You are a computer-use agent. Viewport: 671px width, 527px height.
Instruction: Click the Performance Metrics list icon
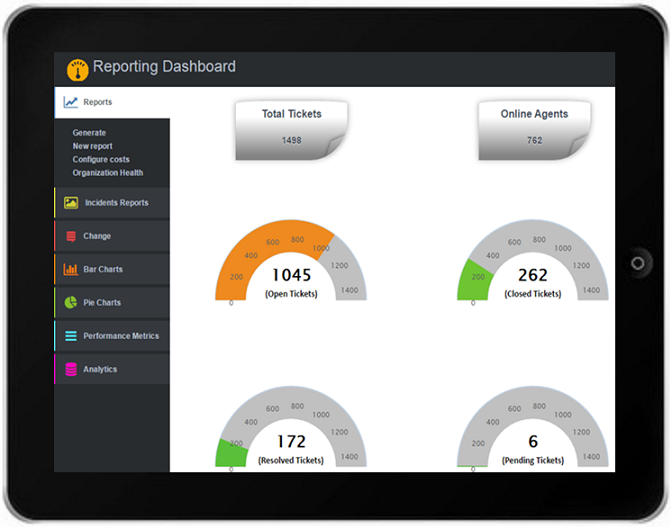pyautogui.click(x=70, y=336)
